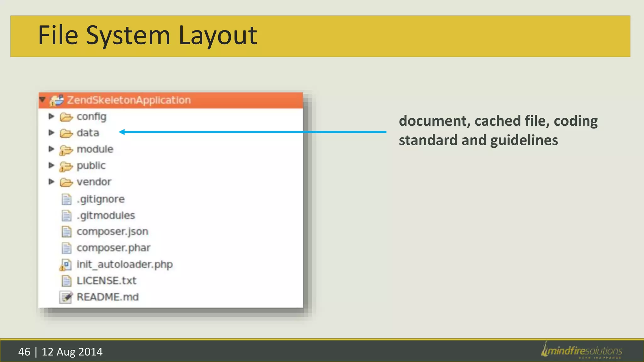The width and height of the screenshot is (644, 362).
Task: Expand the module folder arrow
Action: tap(51, 149)
